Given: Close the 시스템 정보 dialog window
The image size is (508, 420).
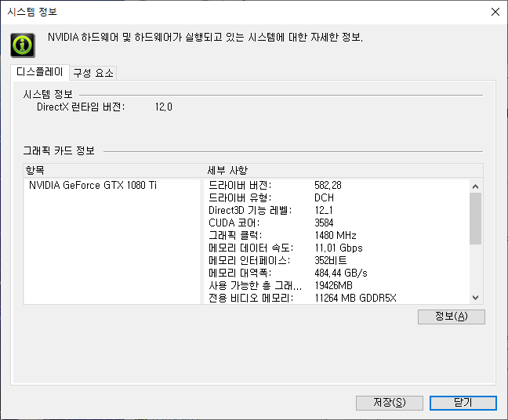Looking at the screenshot, I should [495, 12].
